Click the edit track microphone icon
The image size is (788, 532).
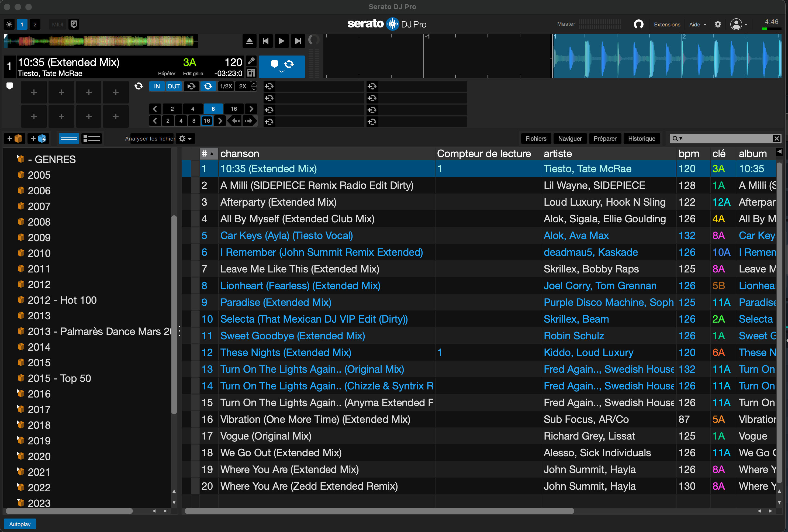click(251, 61)
